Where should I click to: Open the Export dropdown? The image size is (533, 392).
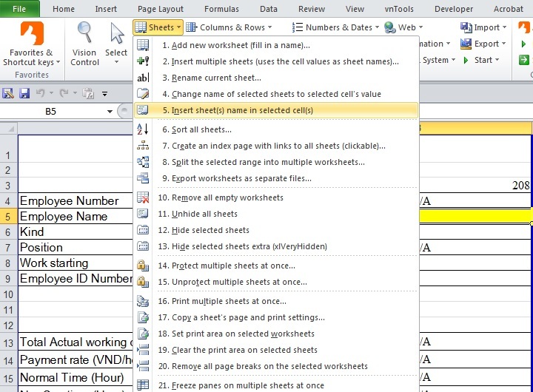click(x=483, y=44)
